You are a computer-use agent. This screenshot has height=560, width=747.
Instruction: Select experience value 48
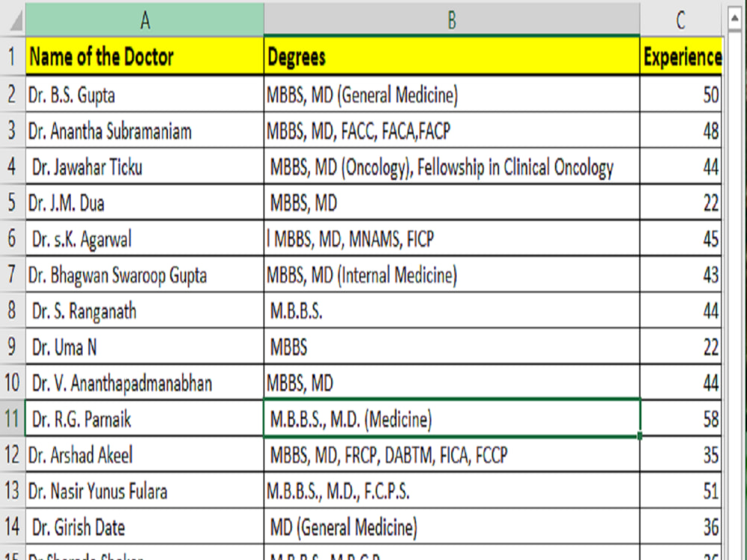coord(681,130)
